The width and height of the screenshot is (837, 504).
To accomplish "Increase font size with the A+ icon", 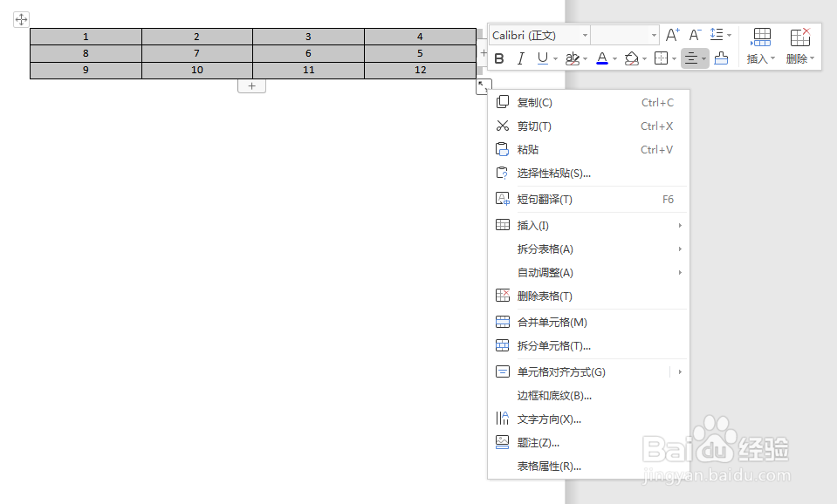I will click(672, 35).
